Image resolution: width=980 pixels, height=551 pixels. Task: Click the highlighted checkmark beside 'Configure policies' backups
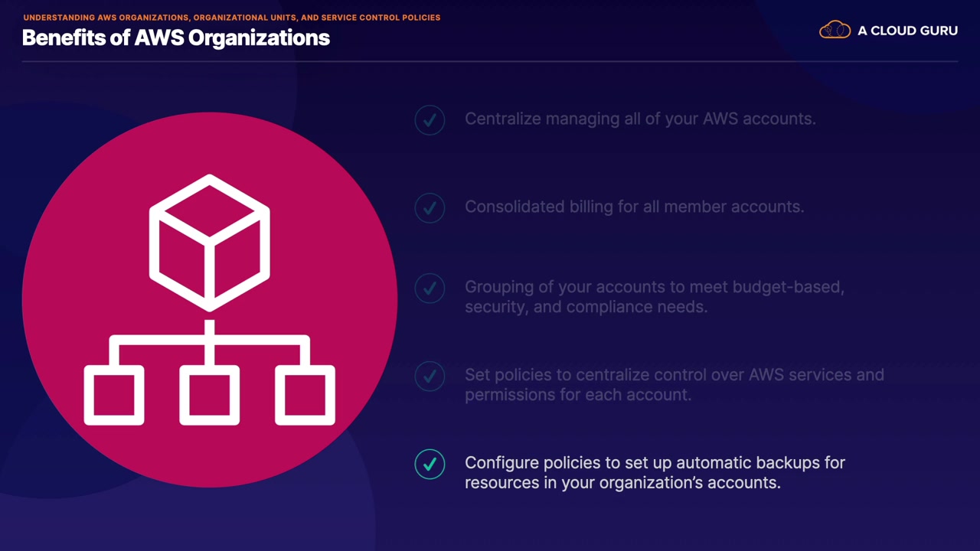click(430, 465)
